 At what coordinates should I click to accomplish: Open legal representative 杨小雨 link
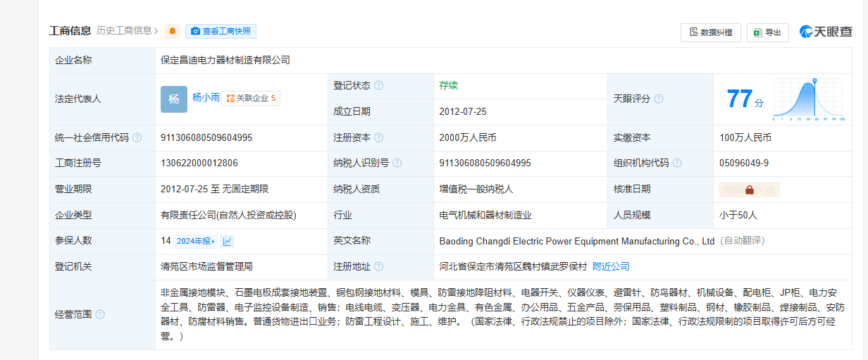click(206, 98)
